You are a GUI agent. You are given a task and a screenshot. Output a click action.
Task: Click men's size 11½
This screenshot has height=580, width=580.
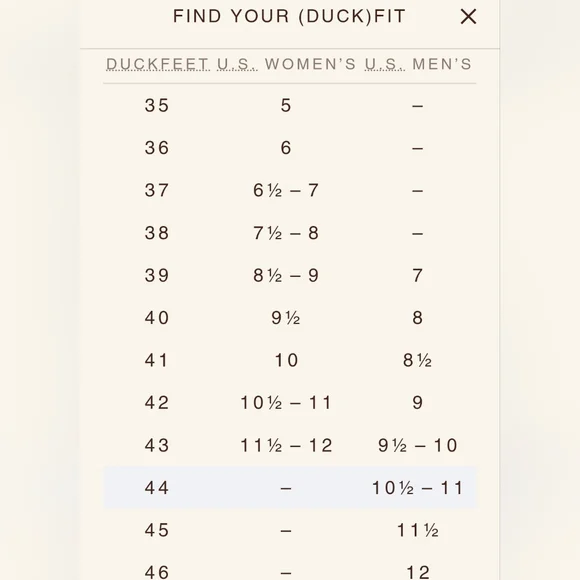(418, 530)
